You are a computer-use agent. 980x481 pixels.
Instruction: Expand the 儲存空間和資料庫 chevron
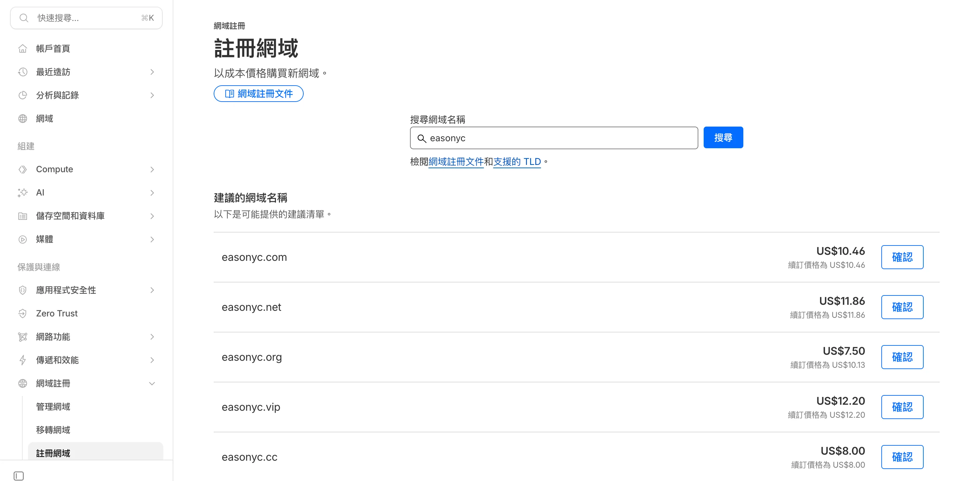[x=152, y=216]
